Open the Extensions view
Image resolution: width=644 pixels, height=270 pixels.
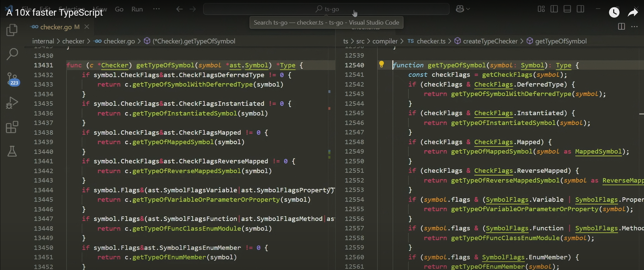[12, 127]
